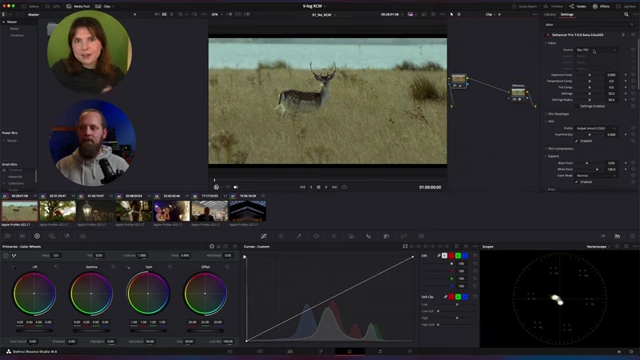This screenshot has height=360, width=640.
Task: Reset the Gain color wheel
Action: [170, 267]
